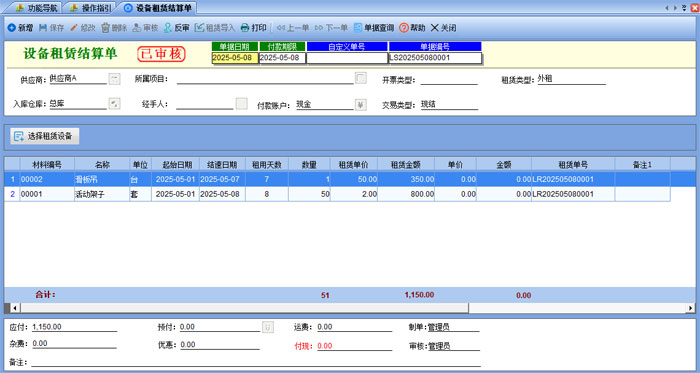
Task: Click the 打印 print icon
Action: pos(245,28)
